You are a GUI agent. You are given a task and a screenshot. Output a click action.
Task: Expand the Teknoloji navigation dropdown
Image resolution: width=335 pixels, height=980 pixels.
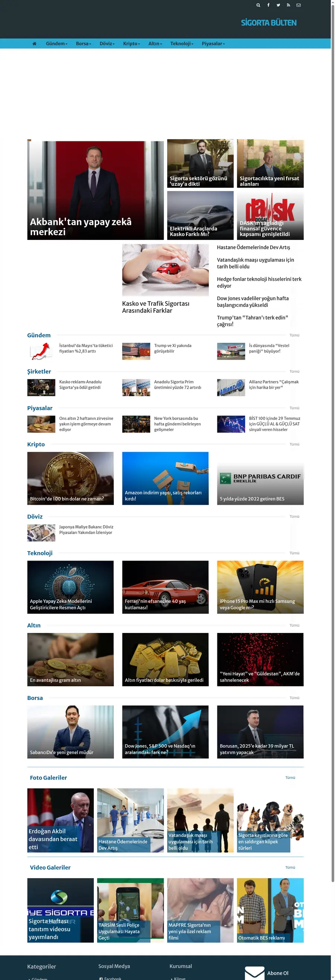coord(182,44)
